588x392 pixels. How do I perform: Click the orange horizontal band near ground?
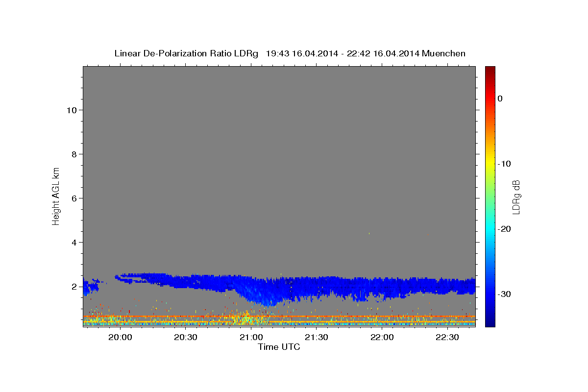tap(279, 317)
